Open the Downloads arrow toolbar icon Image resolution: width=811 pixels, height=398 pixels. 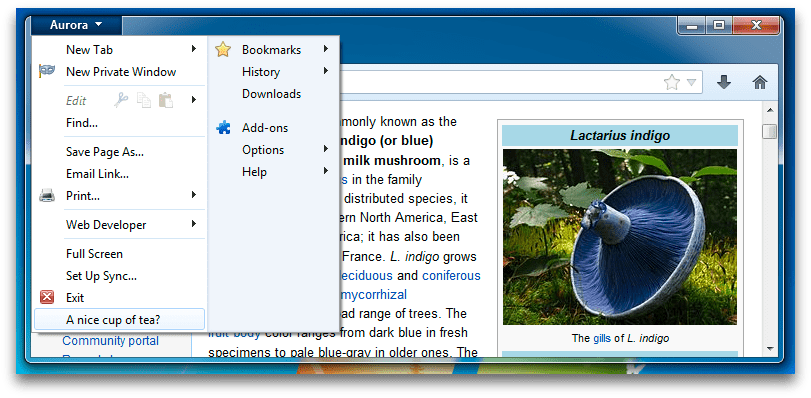724,82
